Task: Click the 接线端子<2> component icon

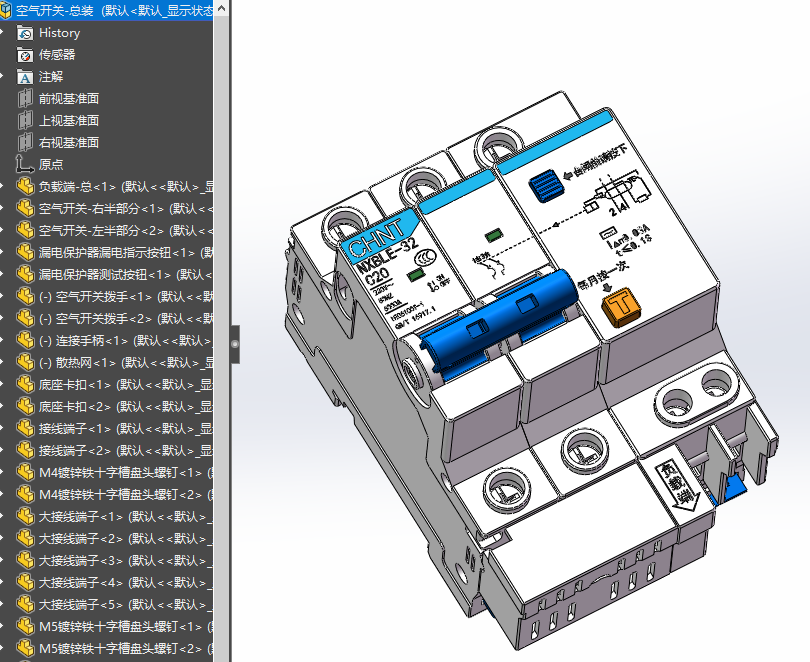Action: click(25, 450)
